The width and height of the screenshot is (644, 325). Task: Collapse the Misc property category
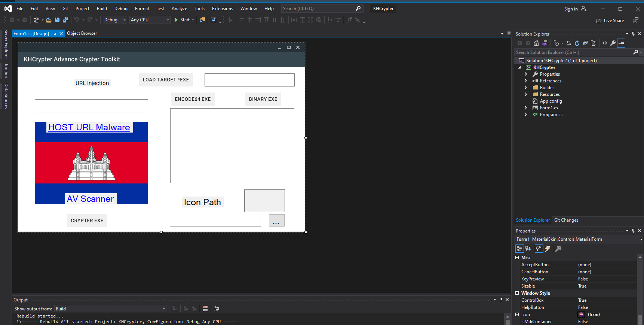[517, 258]
